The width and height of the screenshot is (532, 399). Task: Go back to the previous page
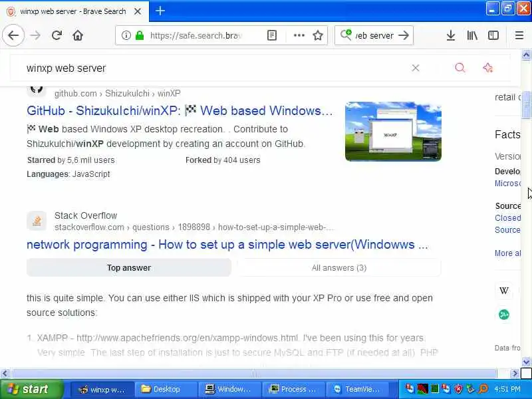(13, 35)
